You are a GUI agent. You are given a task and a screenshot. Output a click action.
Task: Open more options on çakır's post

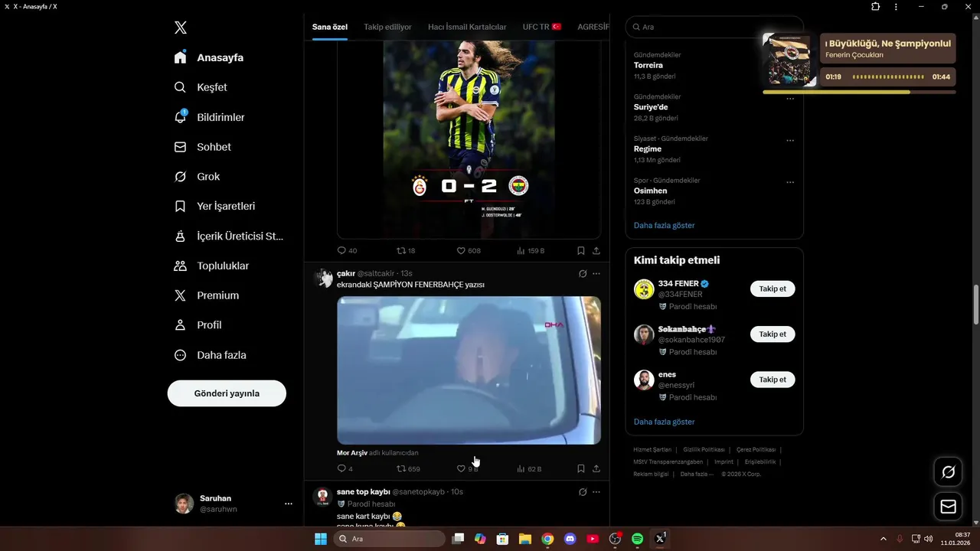click(x=596, y=273)
